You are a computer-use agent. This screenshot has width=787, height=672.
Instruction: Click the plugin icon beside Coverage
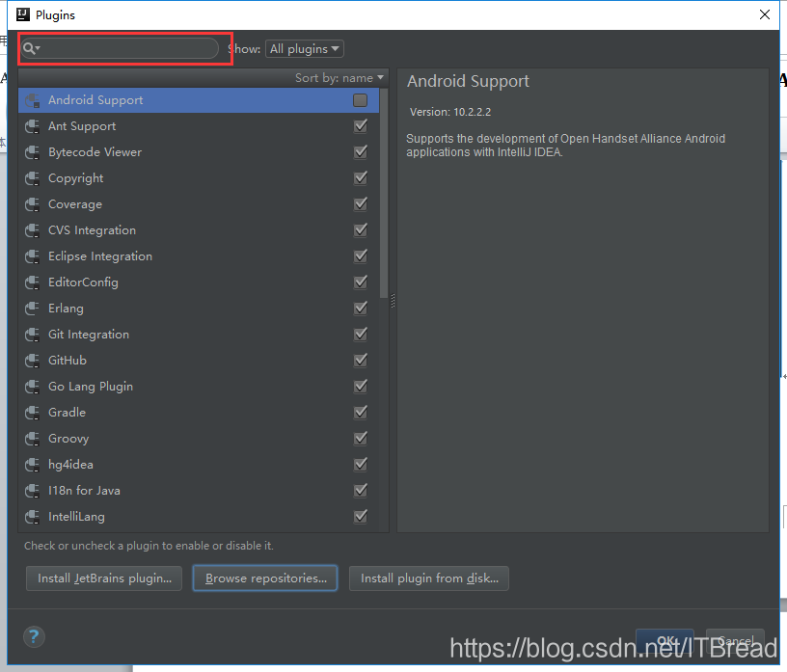(x=33, y=204)
